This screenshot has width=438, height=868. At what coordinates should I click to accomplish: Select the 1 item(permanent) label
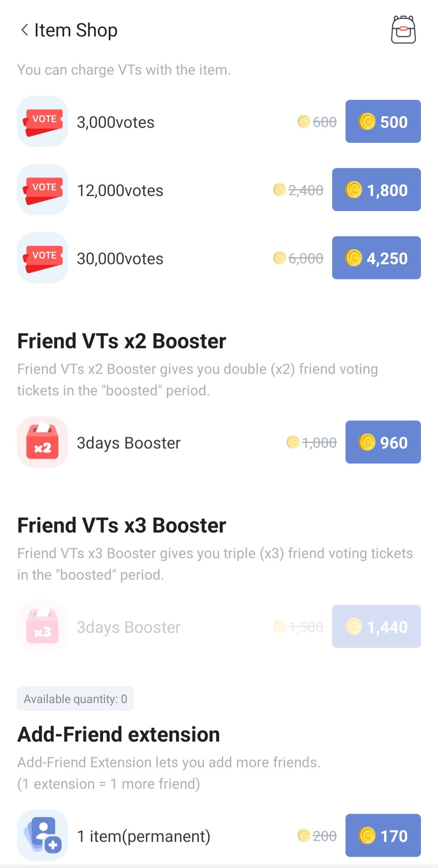pos(144,836)
